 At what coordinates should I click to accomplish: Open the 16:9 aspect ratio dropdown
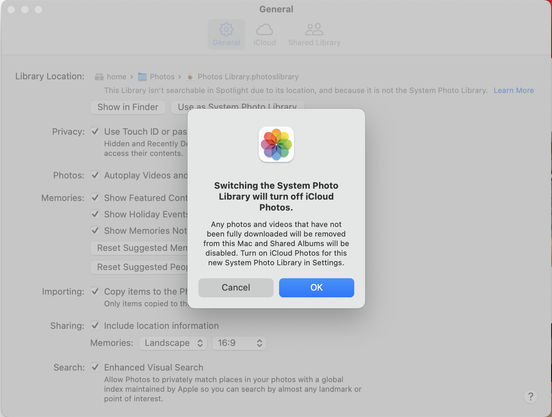(239, 343)
